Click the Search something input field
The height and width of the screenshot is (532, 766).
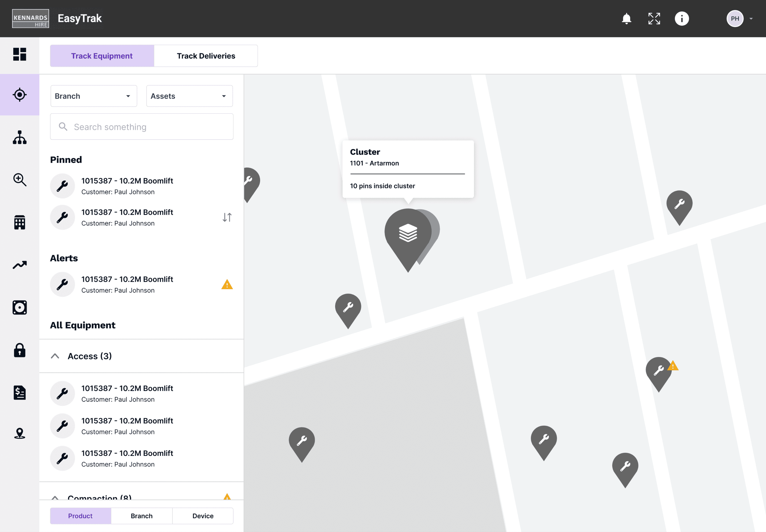142,127
